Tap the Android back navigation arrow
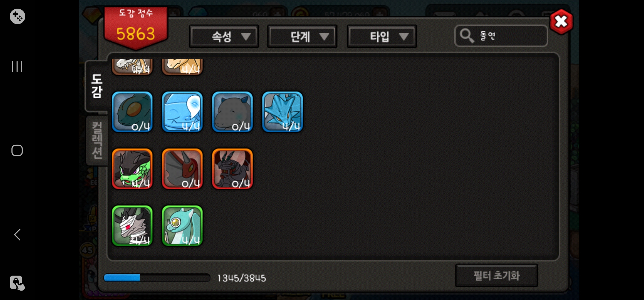 (x=17, y=235)
